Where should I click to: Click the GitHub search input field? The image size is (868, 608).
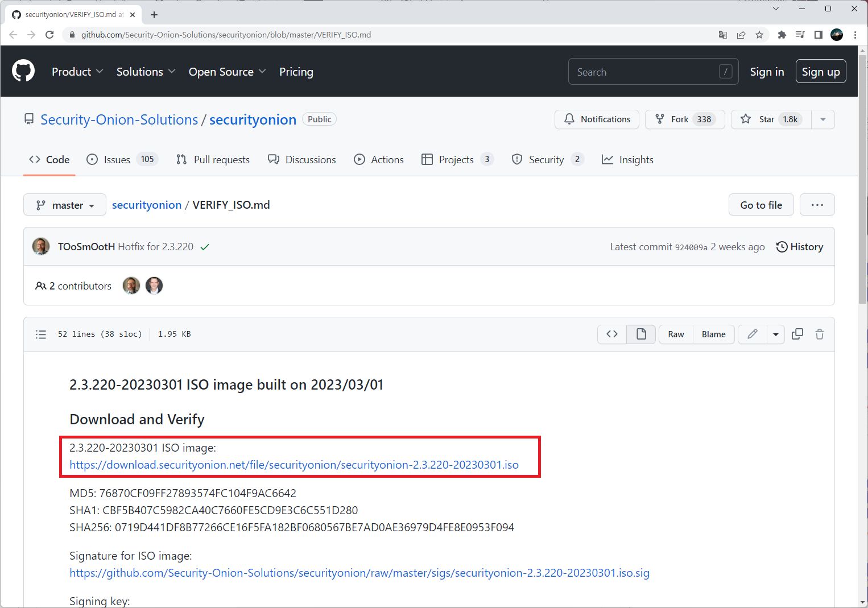[x=653, y=72]
